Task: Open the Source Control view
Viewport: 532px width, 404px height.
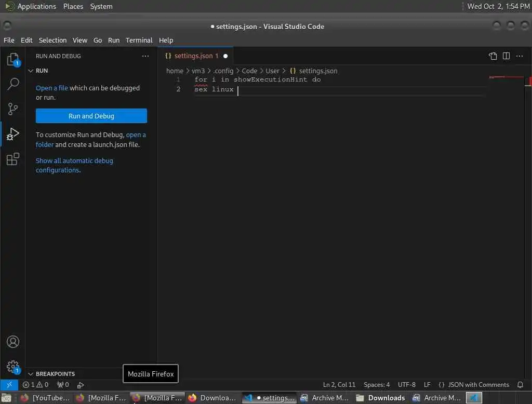Action: point(13,109)
